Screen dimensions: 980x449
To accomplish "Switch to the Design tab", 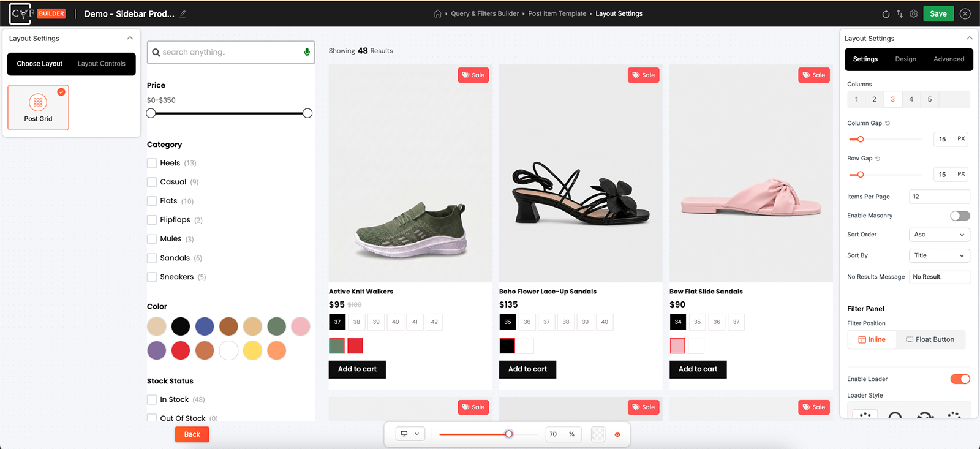I will pos(905,59).
